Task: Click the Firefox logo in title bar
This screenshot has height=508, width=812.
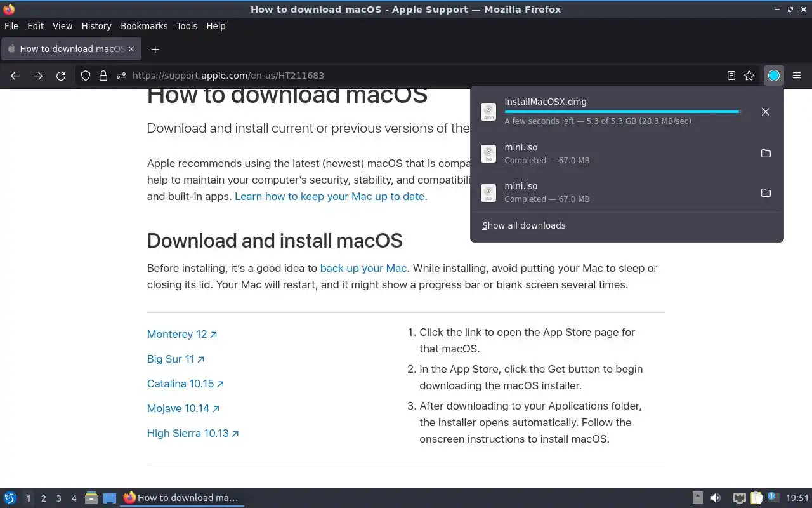Action: click(9, 9)
